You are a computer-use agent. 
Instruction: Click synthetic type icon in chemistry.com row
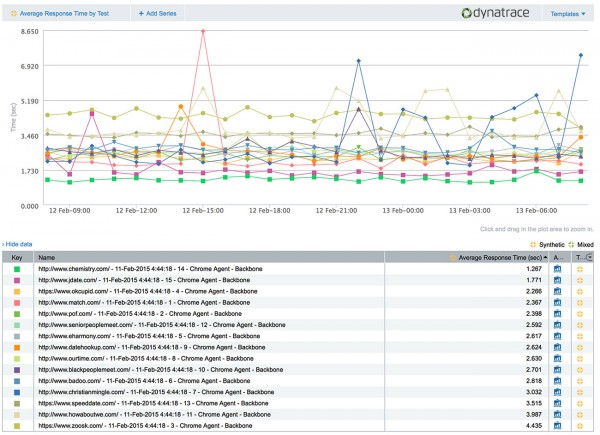click(580, 269)
